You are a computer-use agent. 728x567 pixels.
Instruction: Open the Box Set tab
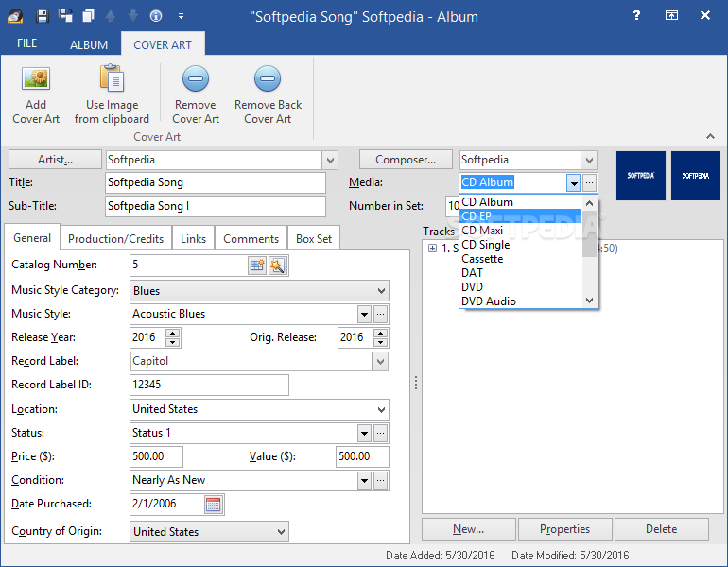(314, 239)
